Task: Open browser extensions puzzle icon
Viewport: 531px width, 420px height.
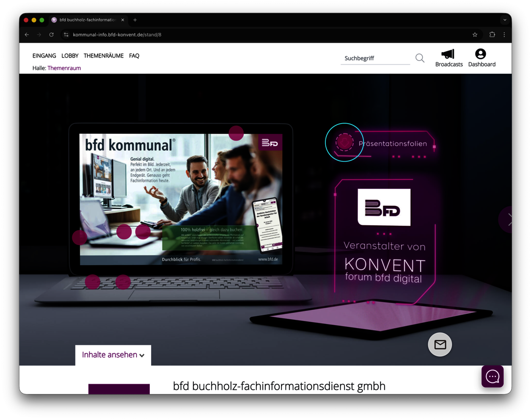Action: point(492,35)
